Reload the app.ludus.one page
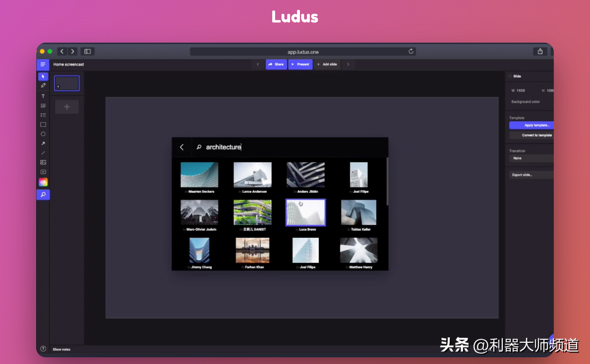The image size is (590, 364). (411, 51)
